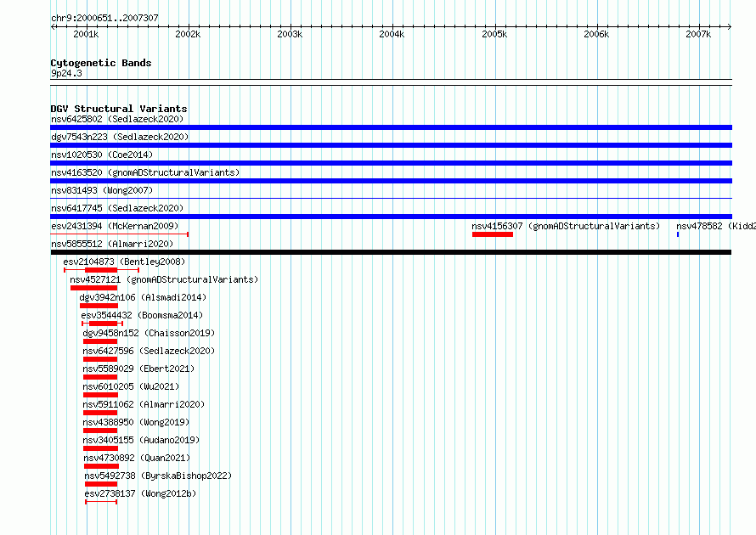The height and width of the screenshot is (535, 756).
Task: Click the 9p24.3 cytogenetic band label
Action: pos(66,73)
